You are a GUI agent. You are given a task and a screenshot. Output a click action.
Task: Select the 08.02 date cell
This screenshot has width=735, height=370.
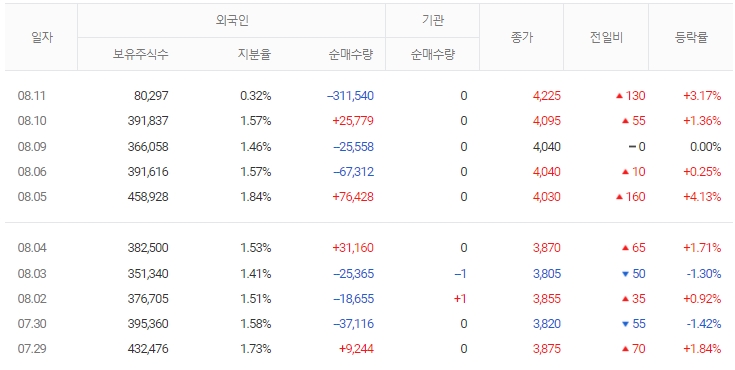tap(32, 299)
